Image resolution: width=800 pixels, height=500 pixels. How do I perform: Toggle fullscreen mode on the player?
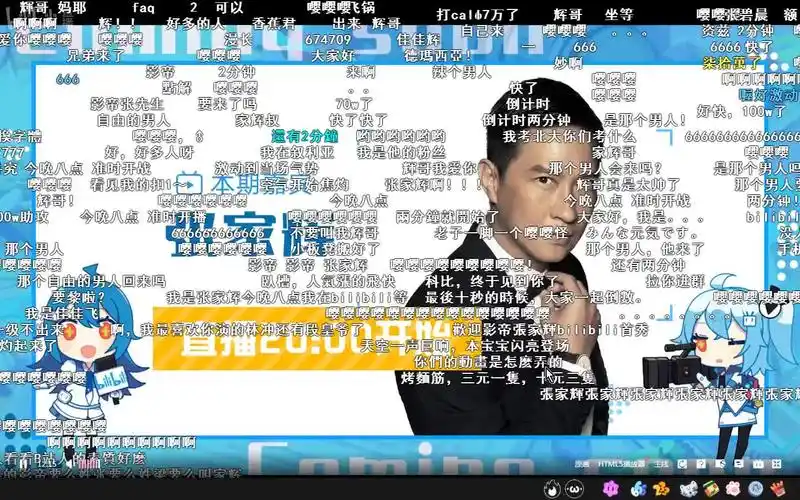tap(776, 464)
